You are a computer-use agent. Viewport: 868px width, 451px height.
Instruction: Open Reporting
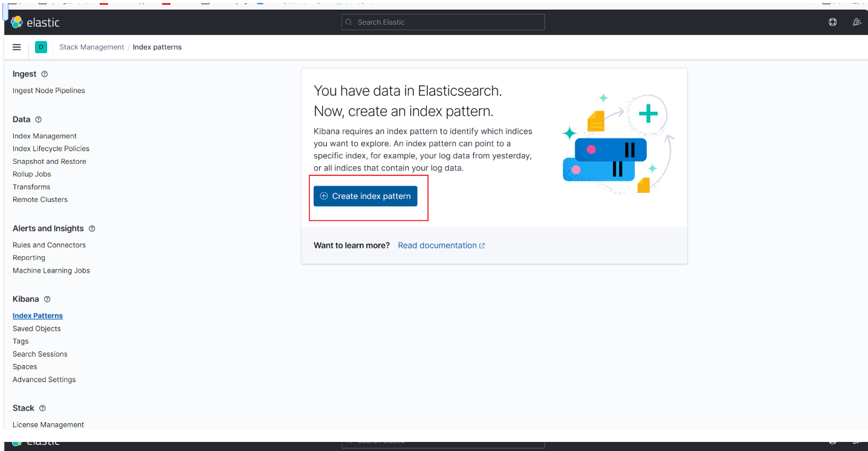click(29, 258)
